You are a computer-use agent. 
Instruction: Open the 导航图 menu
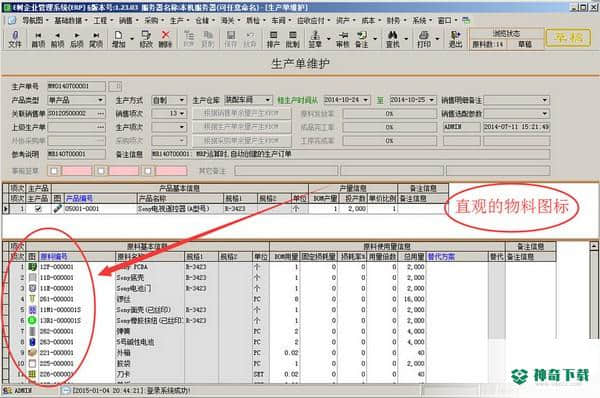(x=36, y=20)
